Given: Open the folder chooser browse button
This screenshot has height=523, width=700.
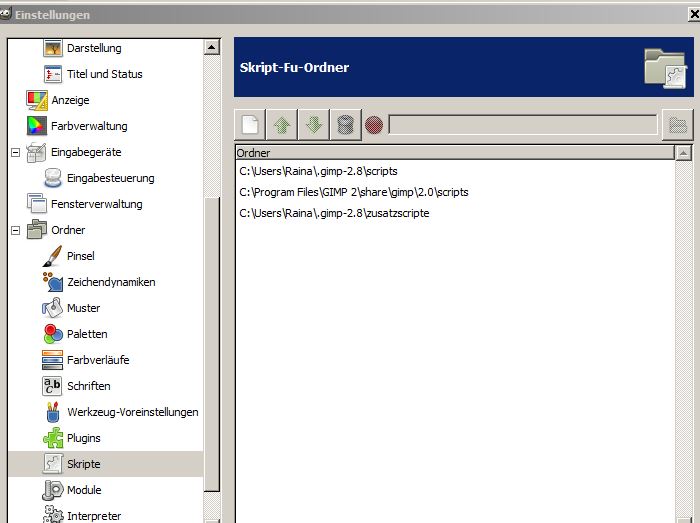Looking at the screenshot, I should [678, 125].
